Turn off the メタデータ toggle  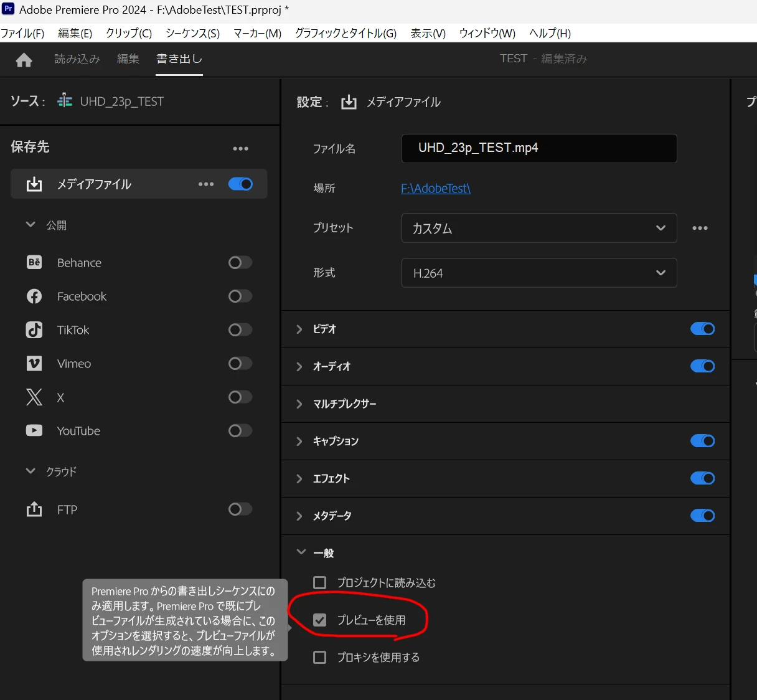pos(702,516)
